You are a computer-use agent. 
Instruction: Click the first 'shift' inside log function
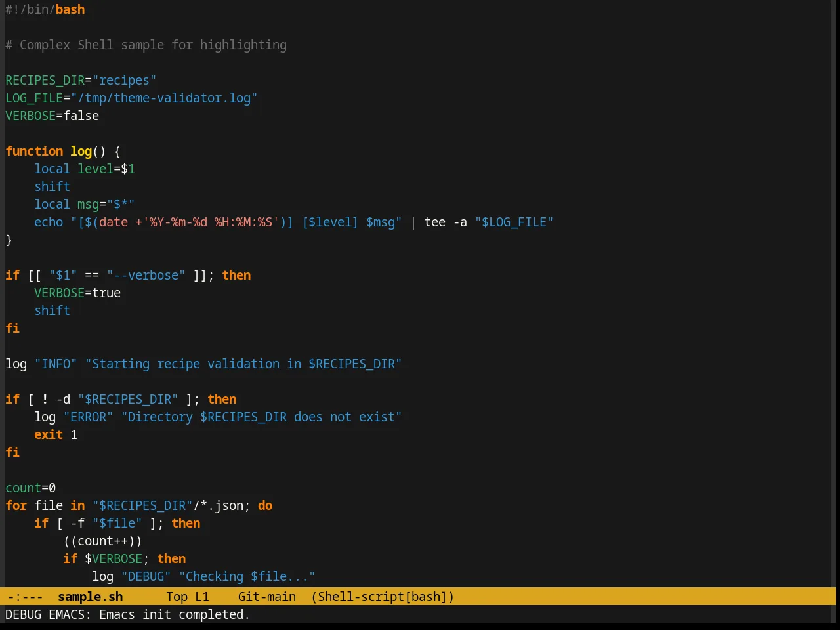[52, 186]
